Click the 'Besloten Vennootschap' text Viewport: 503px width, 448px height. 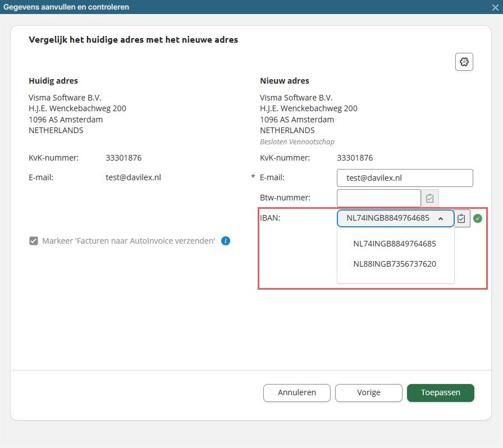297,142
